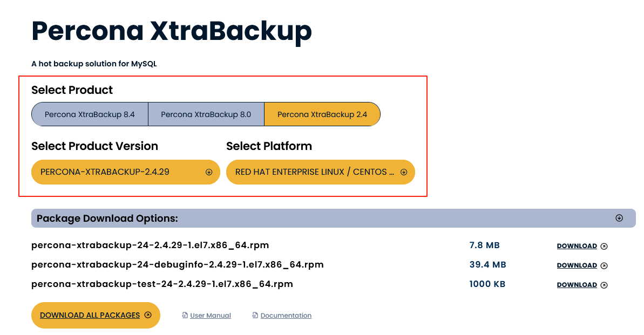Download percona-xtrabackup-24-2.4.29-1.el7.x86_64.rpm package
Viewport: 644px width, 335px height.
577,246
